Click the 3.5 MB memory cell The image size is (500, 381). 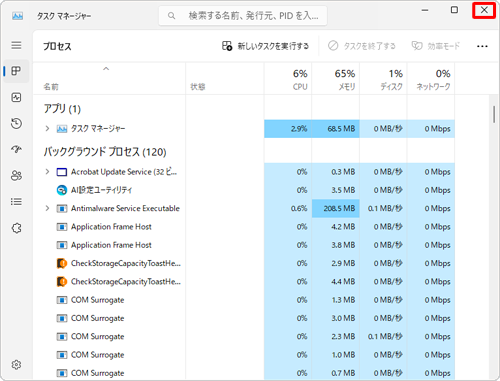pos(336,190)
